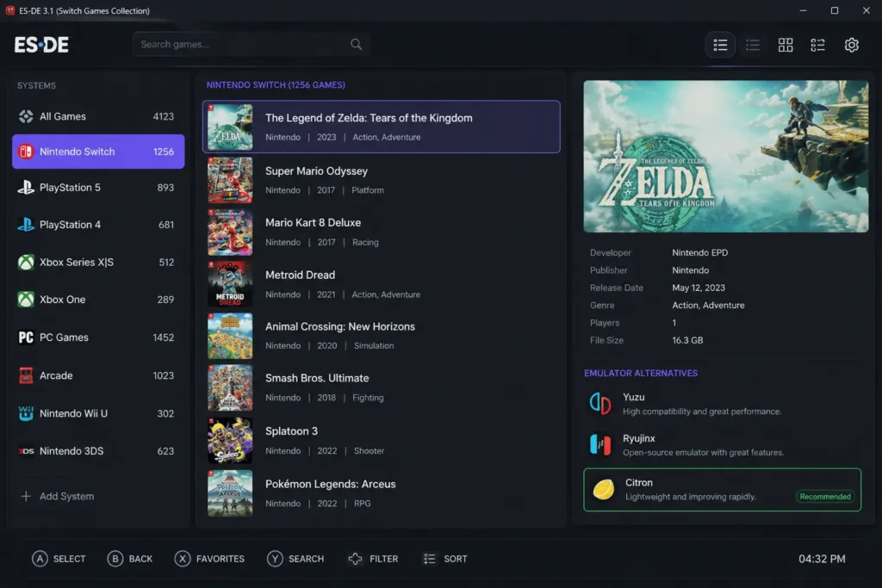This screenshot has height=588, width=882.
Task: Click the All Games gamepad icon
Action: pos(26,116)
